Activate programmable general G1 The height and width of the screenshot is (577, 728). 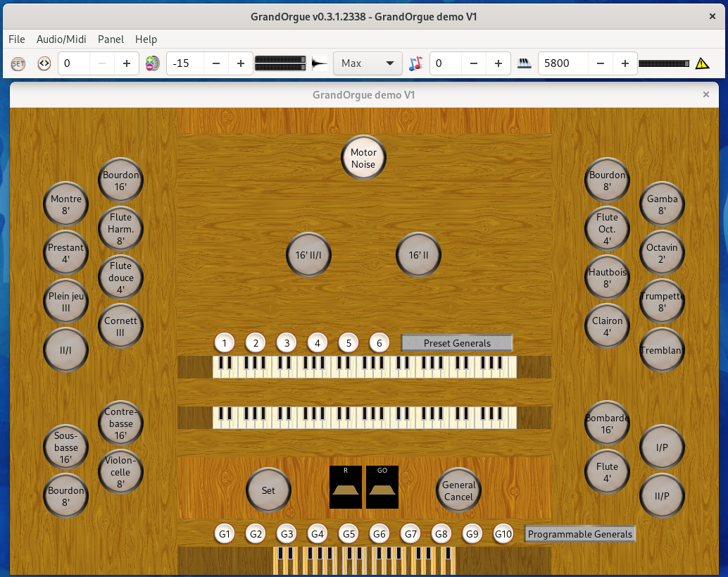pyautogui.click(x=225, y=534)
